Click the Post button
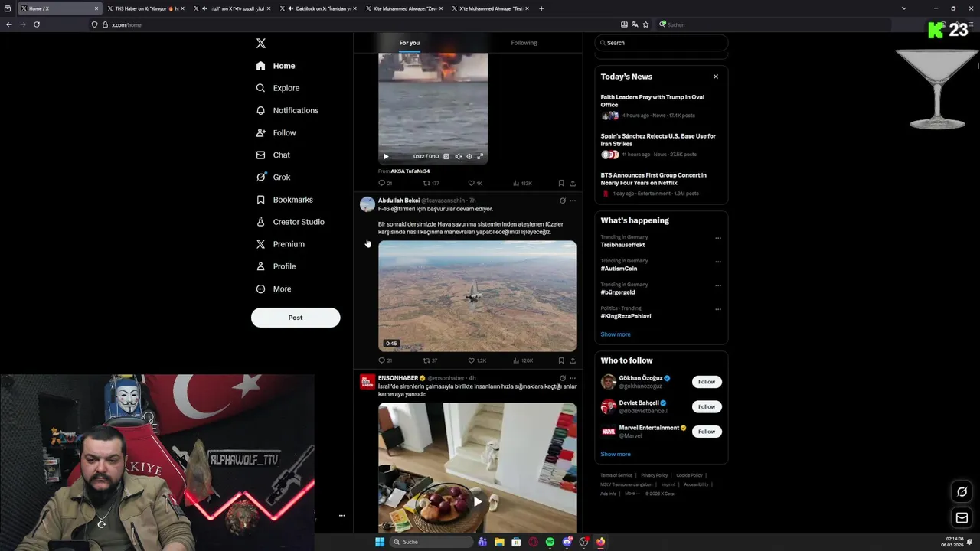This screenshot has width=980, height=551. [x=296, y=318]
